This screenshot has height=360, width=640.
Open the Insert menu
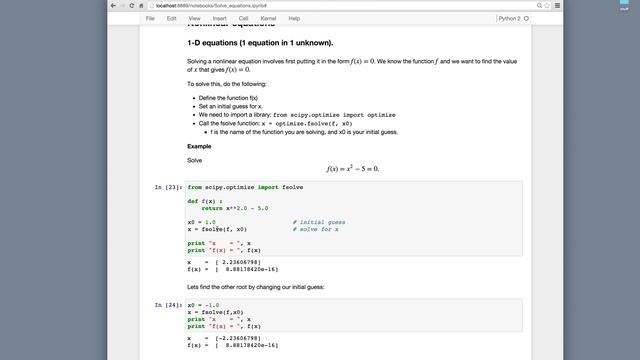(x=219, y=18)
